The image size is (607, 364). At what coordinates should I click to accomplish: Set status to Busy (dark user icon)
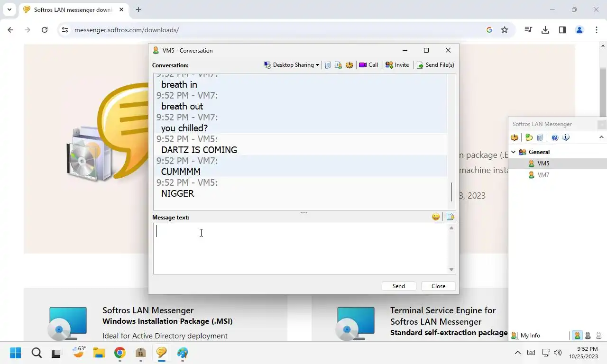(588, 335)
